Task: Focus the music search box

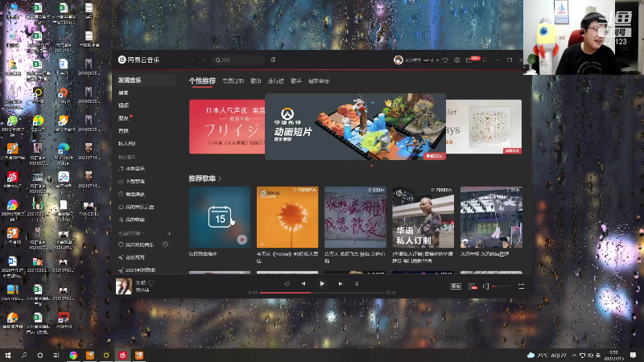Action: (238, 60)
